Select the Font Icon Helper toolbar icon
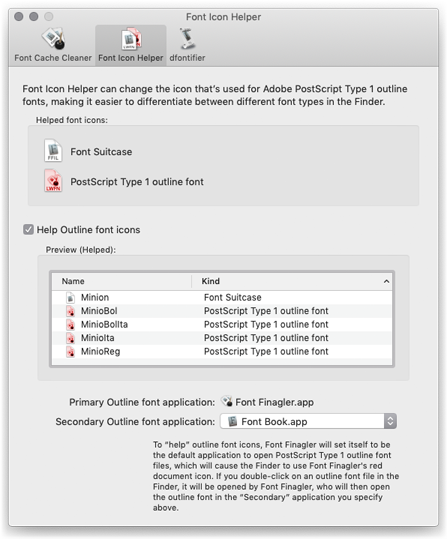Viewport: 447px width, 539px height. pyautogui.click(x=131, y=38)
